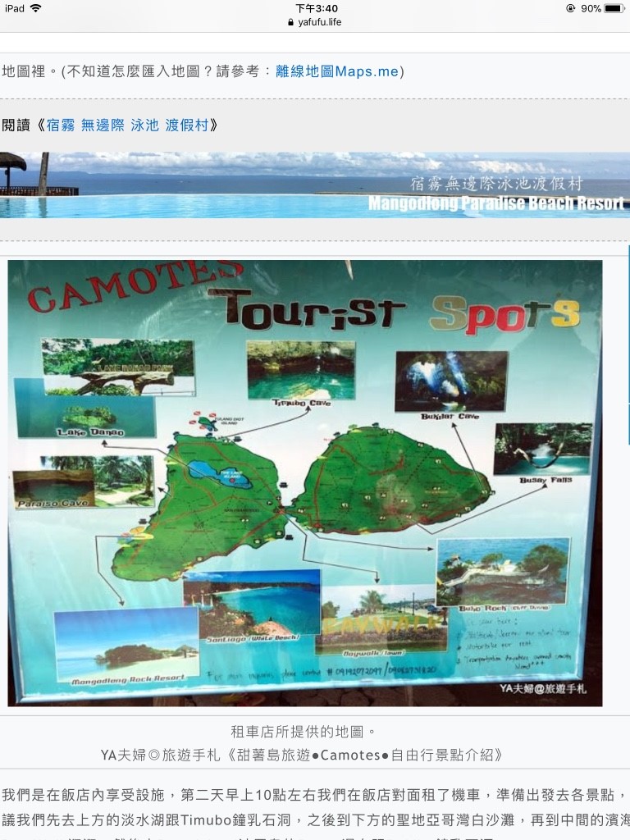Image resolution: width=630 pixels, height=840 pixels.
Task: Open the 離線地圖Maps.me link
Action: click(336, 71)
